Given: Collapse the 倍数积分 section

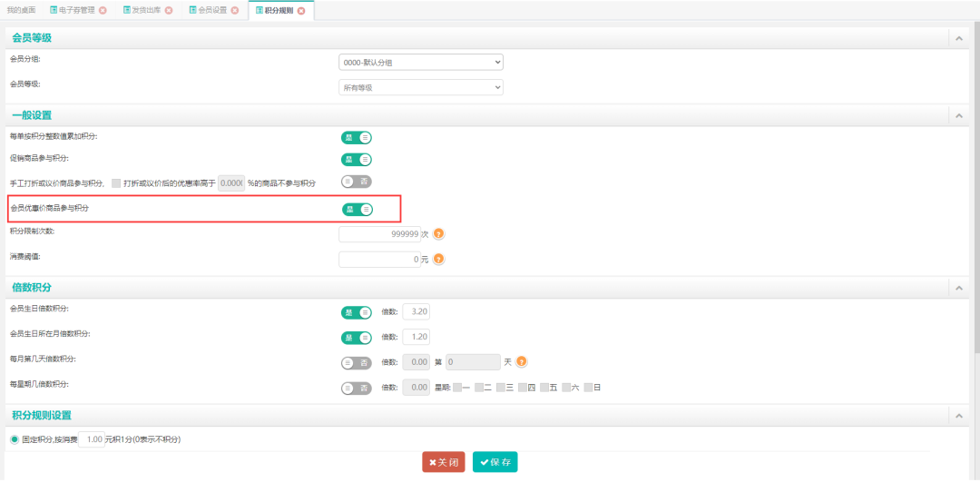Looking at the screenshot, I should [958, 288].
